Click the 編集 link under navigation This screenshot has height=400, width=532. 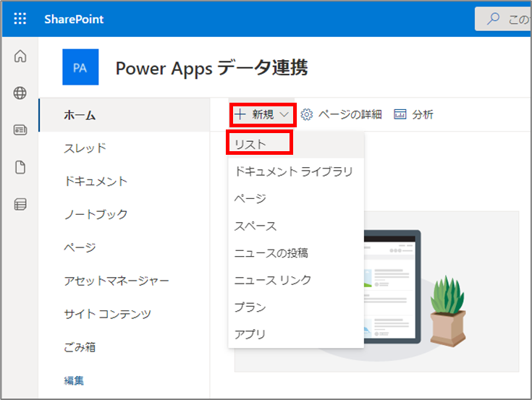pos(74,380)
